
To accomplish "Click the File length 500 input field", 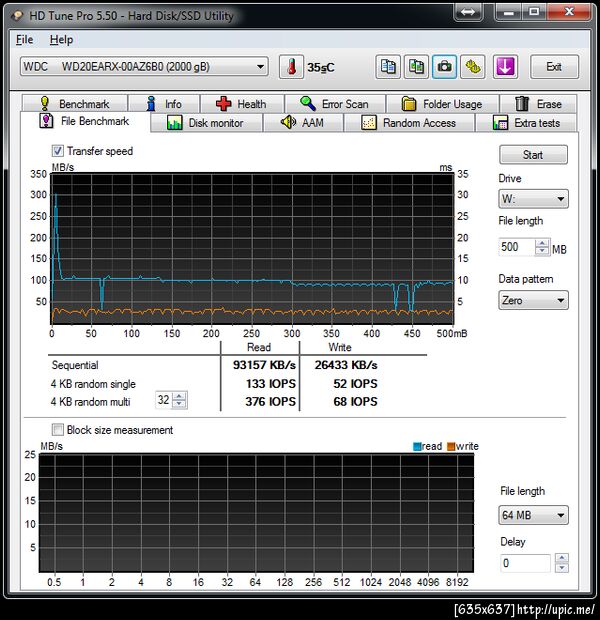I will [517, 247].
